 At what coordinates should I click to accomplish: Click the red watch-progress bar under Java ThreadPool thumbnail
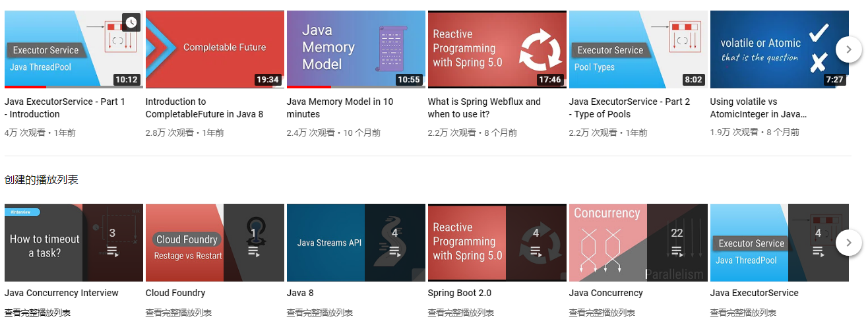pos(25,87)
